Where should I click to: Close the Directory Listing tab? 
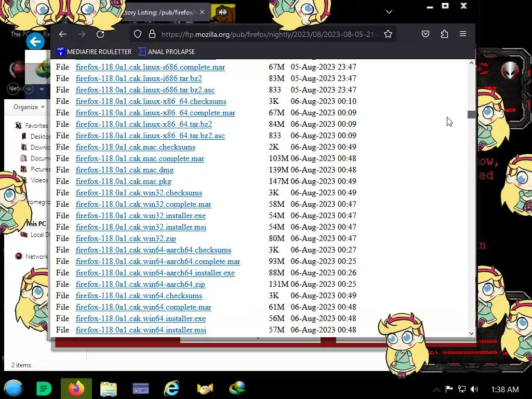pos(202,12)
